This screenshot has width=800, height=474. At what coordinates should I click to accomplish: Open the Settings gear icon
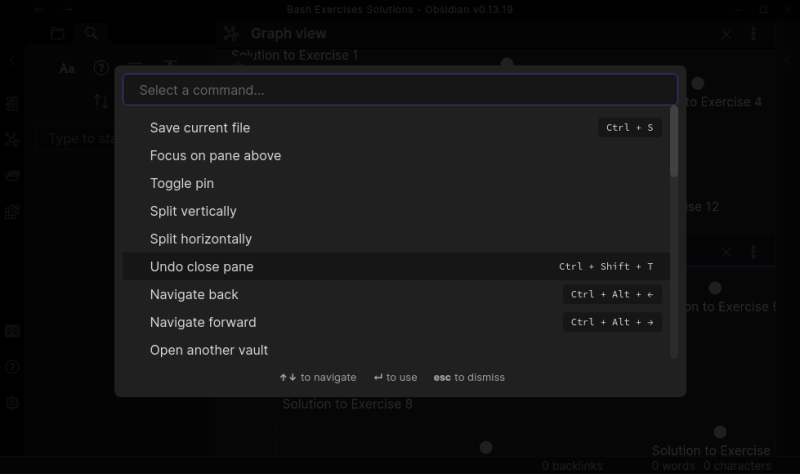pos(12,403)
